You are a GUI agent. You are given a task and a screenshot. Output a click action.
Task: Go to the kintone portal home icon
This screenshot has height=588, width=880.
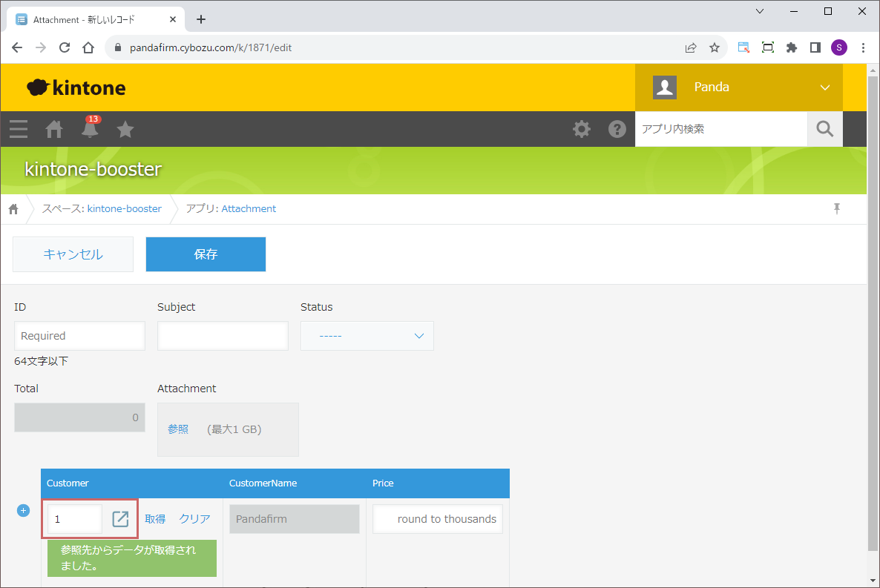point(54,129)
